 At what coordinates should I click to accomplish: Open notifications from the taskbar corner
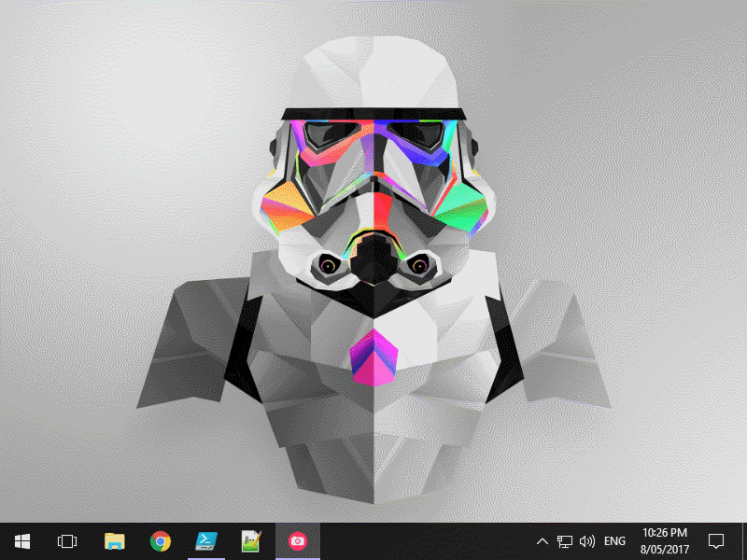(x=715, y=540)
